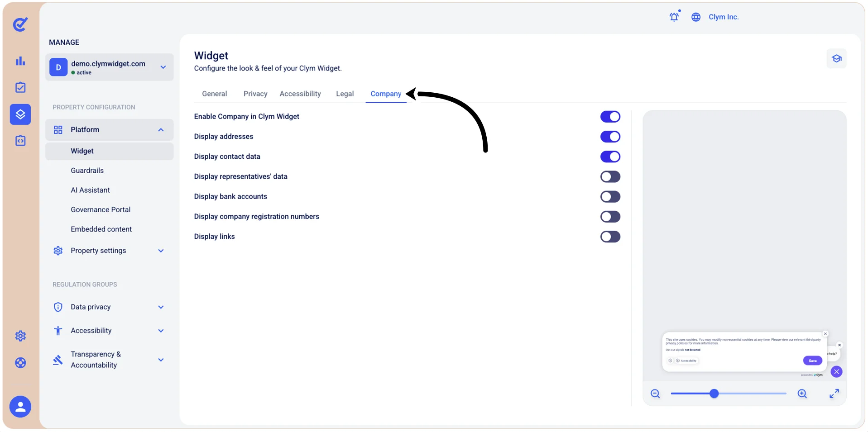Toggle Enable Company in Clym Widget
Image resolution: width=868 pixels, height=432 pixels.
(610, 117)
